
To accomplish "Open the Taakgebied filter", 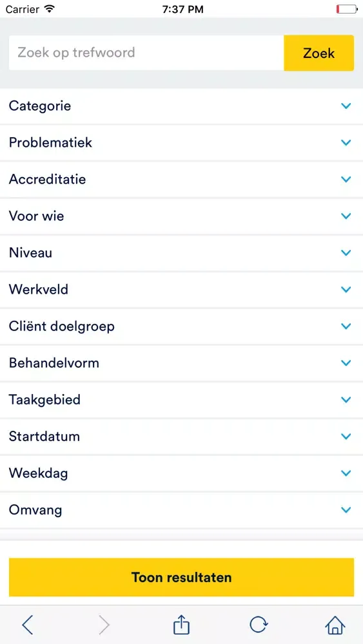I will (x=181, y=400).
